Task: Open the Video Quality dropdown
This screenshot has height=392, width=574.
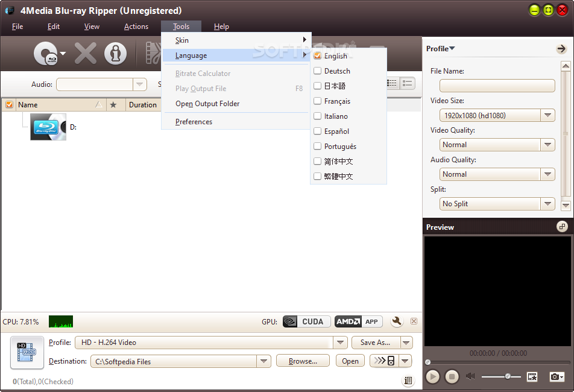Action: tap(547, 145)
